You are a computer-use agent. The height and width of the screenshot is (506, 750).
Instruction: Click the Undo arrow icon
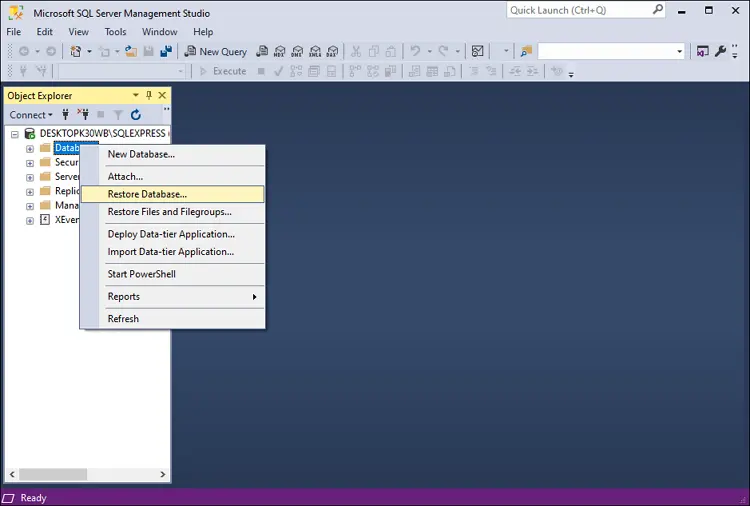tap(415, 51)
